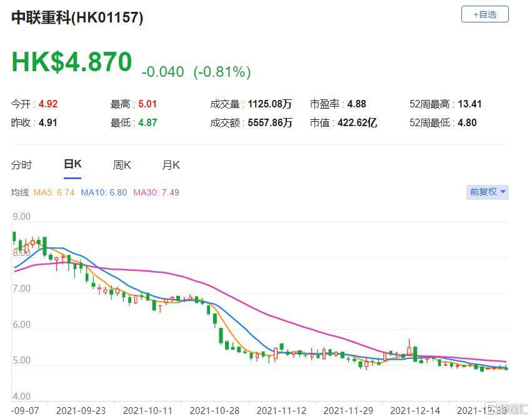532x419 pixels.
Task: Click the 成交量 value 1125.08万
Action: click(x=269, y=104)
